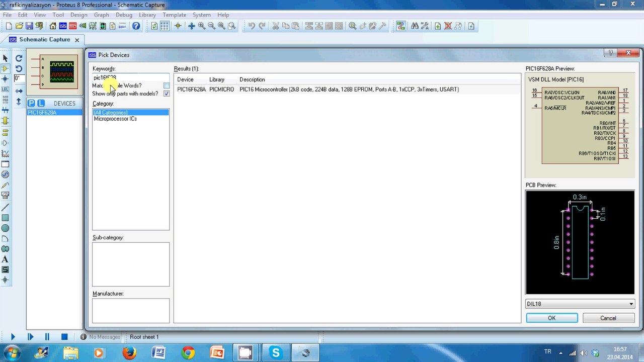Click the Pan crossed-arrows icon

click(x=192, y=26)
